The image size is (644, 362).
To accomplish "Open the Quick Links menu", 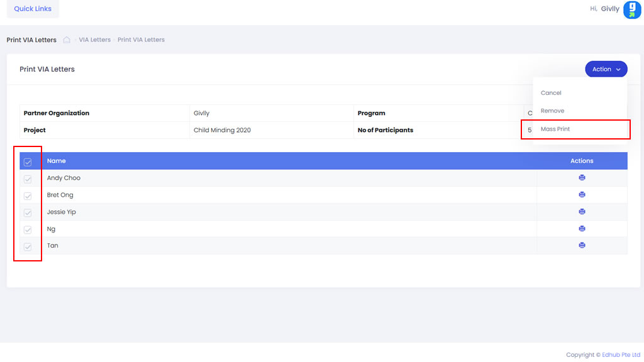I will [x=33, y=9].
